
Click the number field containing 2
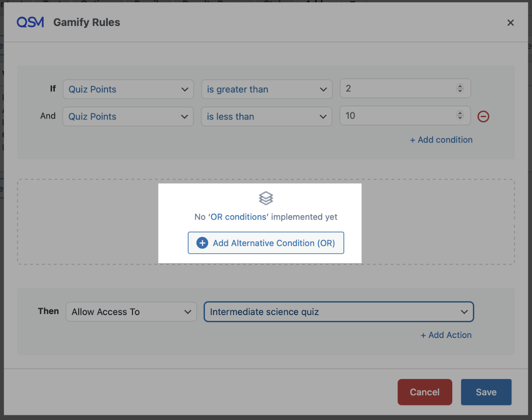405,88
